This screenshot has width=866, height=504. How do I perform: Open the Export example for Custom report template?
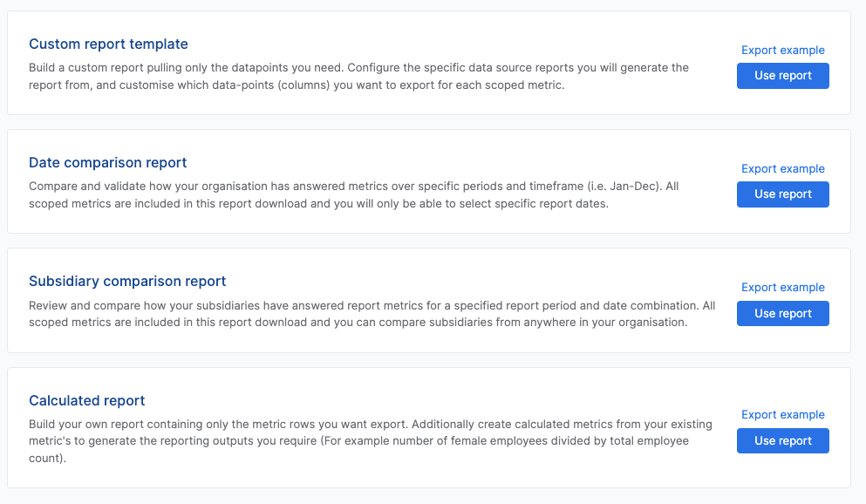pyautogui.click(x=782, y=50)
